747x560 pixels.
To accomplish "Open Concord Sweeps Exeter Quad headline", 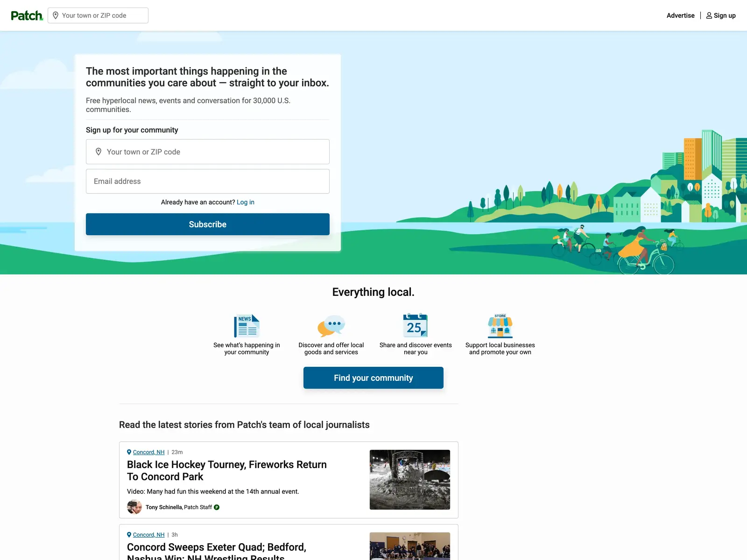I will pyautogui.click(x=217, y=551).
